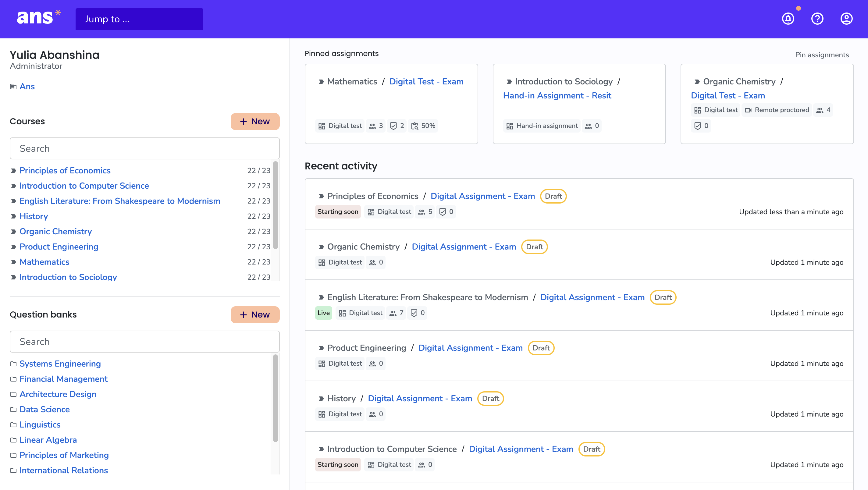868x490 pixels.
Task: Click Draft badge on Principles of Economics activity
Action: [x=553, y=196]
